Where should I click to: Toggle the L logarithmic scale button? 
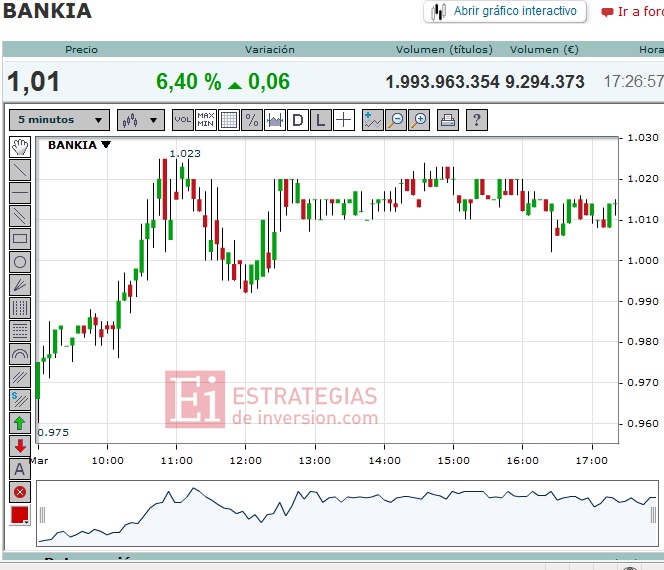(321, 120)
